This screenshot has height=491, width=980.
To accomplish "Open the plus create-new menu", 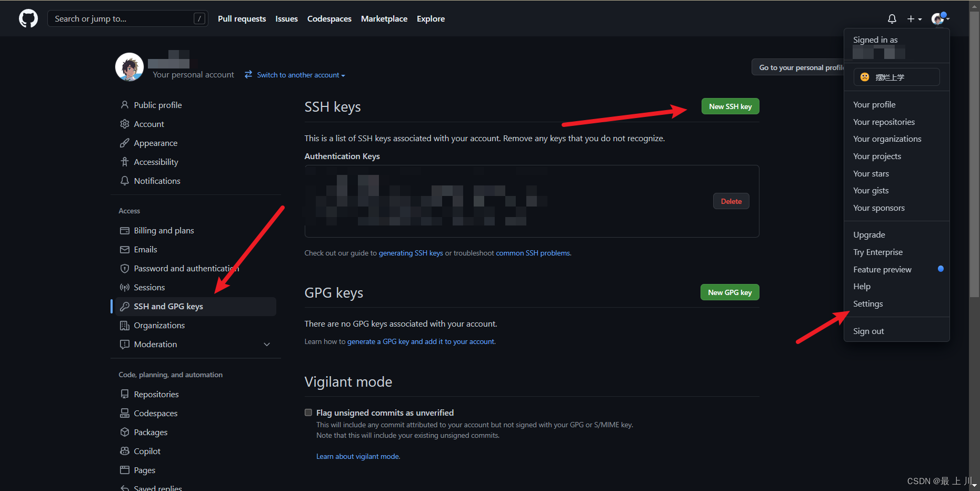I will 914,19.
